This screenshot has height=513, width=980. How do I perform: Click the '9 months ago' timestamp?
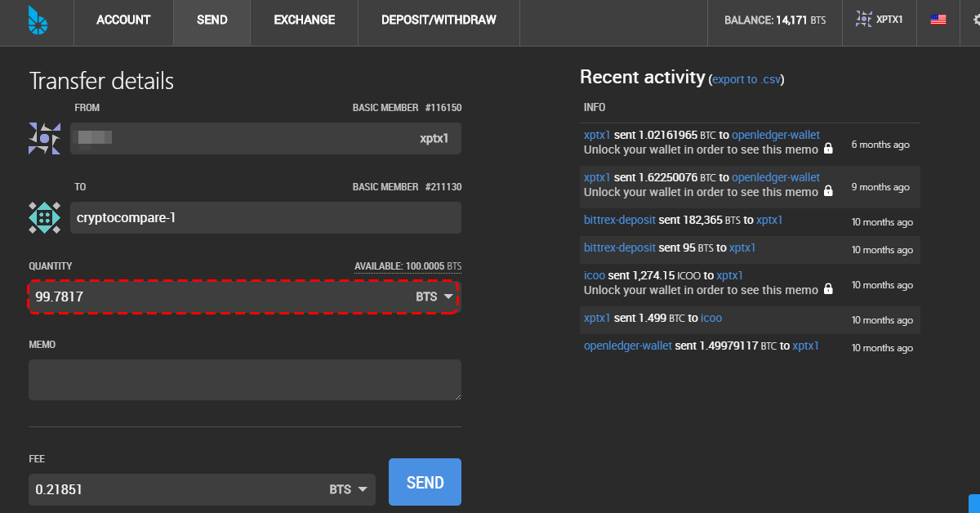[880, 187]
